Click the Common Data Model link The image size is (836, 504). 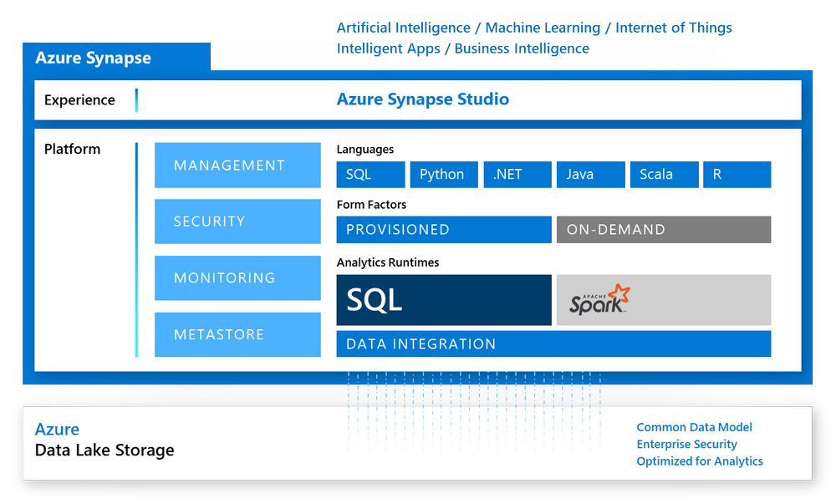(695, 427)
